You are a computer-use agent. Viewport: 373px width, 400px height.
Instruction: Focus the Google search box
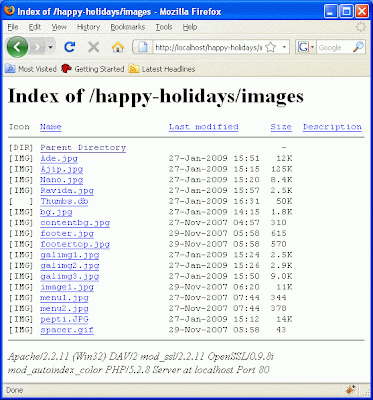[334, 47]
